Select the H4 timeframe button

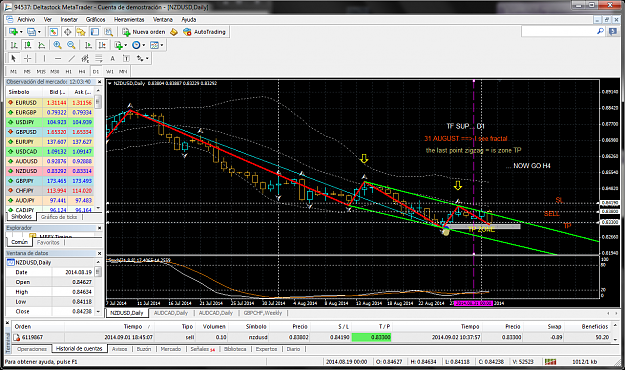click(x=82, y=71)
